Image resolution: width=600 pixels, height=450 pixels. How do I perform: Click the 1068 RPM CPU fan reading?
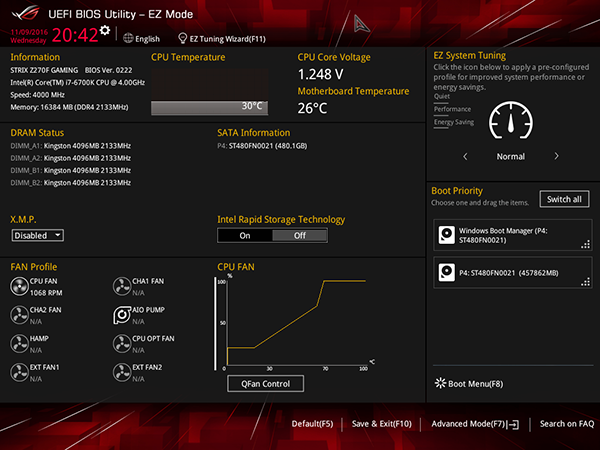(x=46, y=293)
